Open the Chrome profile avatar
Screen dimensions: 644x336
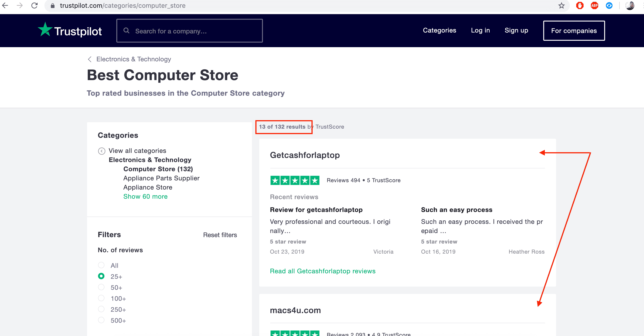(630, 5)
